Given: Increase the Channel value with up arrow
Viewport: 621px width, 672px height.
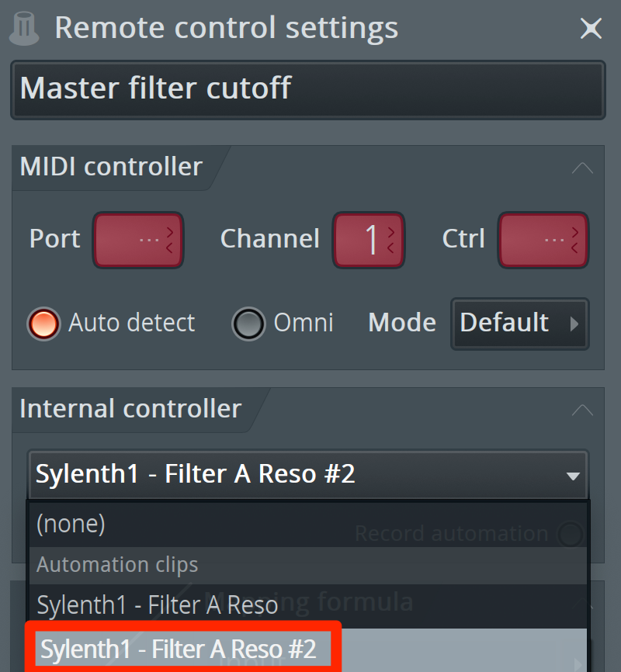Looking at the screenshot, I should coord(390,232).
